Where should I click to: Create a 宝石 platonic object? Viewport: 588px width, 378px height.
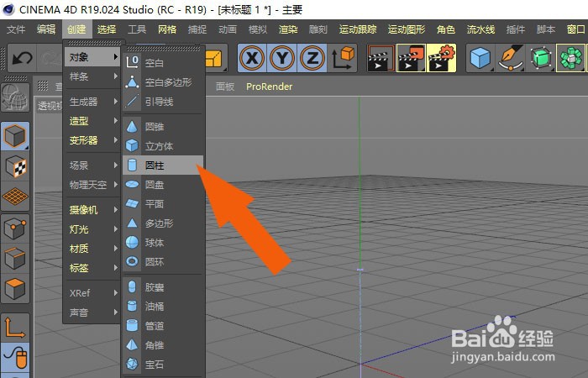pyautogui.click(x=163, y=364)
